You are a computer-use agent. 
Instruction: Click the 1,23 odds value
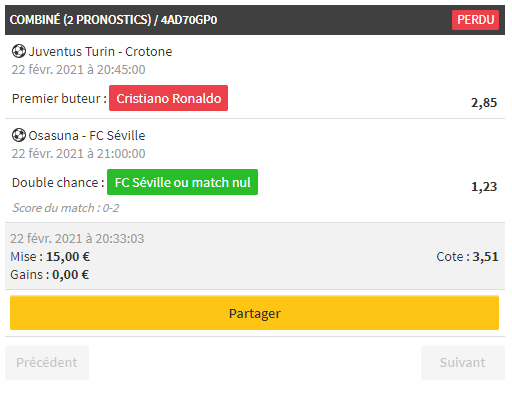pos(484,187)
